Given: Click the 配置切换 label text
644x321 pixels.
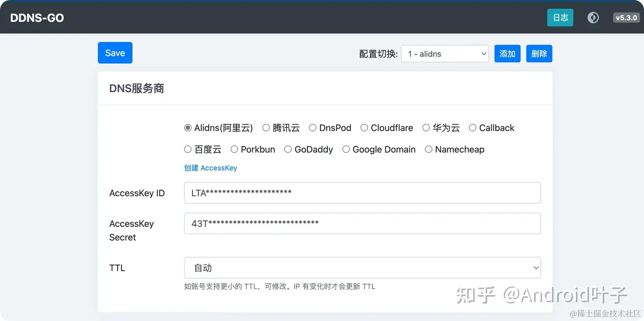Looking at the screenshot, I should click(x=378, y=54).
